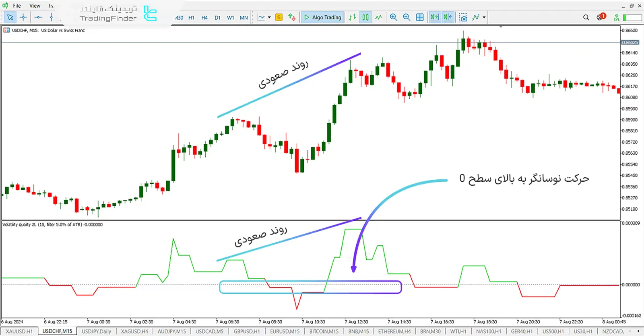
Task: Click the connection status bar
Action: point(632,17)
